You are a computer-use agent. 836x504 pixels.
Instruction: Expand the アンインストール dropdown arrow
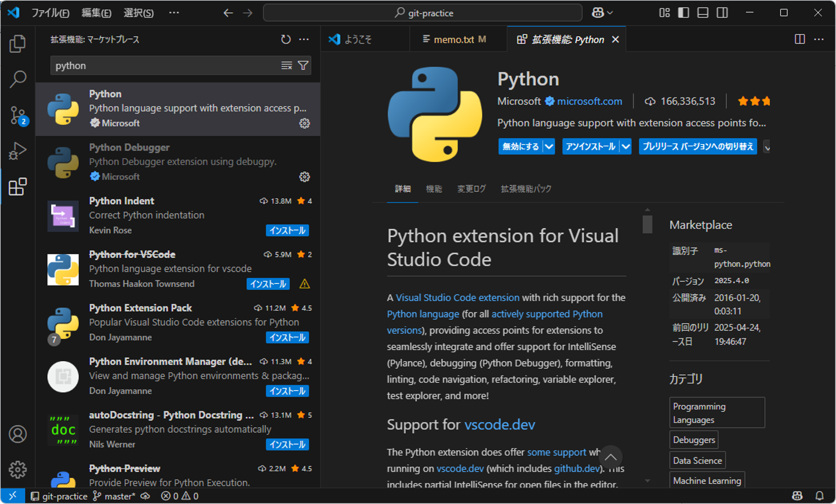(x=625, y=146)
